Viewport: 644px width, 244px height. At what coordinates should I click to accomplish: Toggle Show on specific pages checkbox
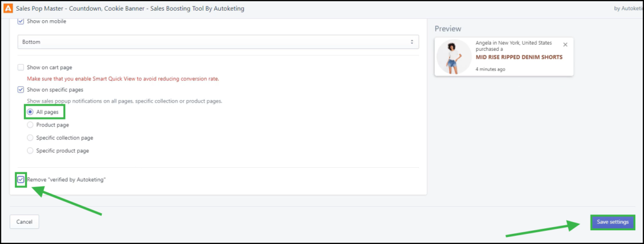(21, 89)
